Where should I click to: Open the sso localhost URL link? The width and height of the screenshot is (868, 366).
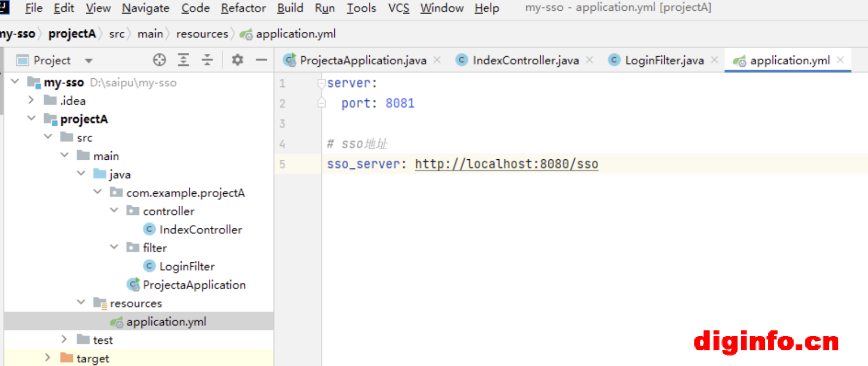506,164
